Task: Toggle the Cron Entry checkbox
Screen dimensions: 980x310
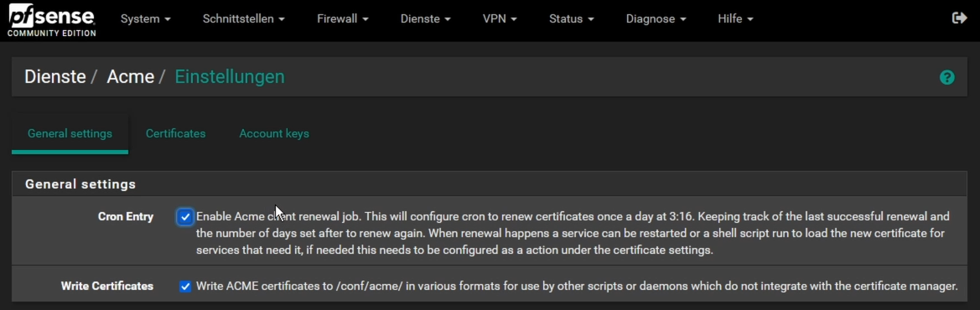Action: coord(185,217)
